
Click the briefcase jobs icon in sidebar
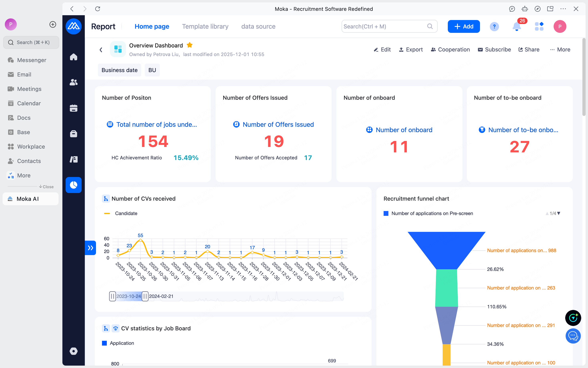(x=73, y=134)
